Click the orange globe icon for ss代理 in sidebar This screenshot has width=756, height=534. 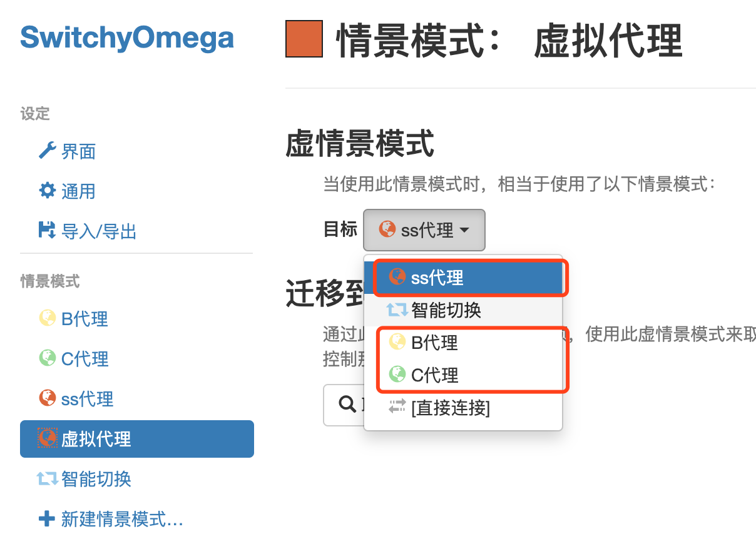pos(48,398)
